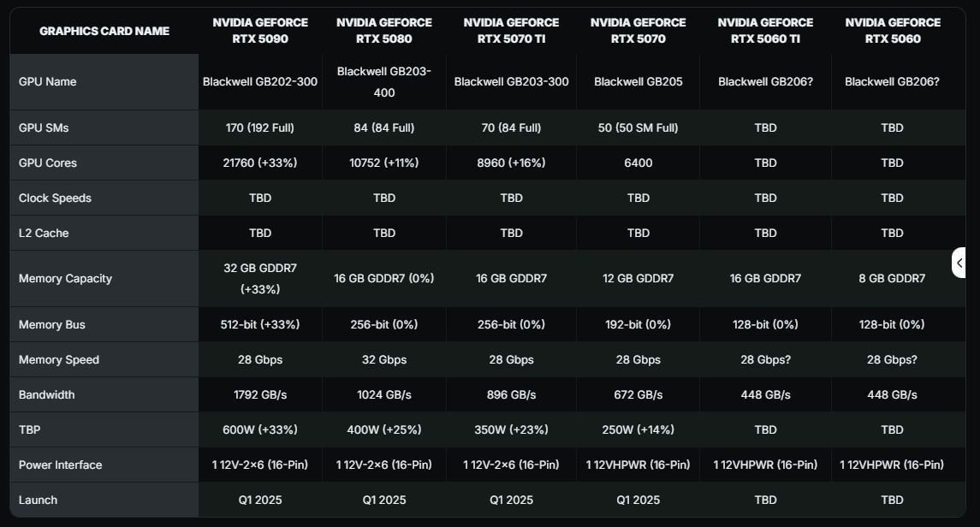Select the NVIDIA GeForce RTX 5070 header

[638, 31]
